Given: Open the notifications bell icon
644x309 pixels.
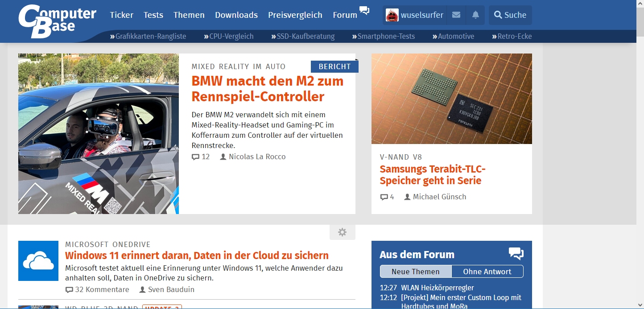Looking at the screenshot, I should click(475, 15).
